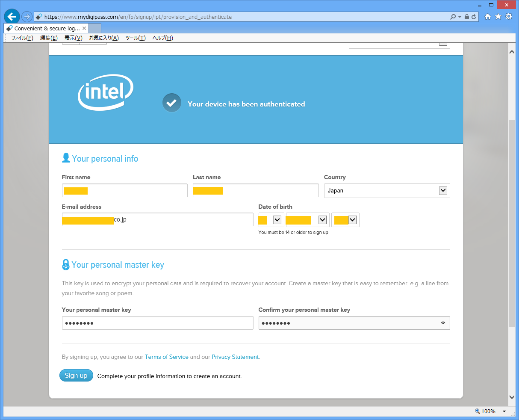This screenshot has height=420, width=519.
Task: Open a new blank tab
Action: pyautogui.click(x=95, y=28)
